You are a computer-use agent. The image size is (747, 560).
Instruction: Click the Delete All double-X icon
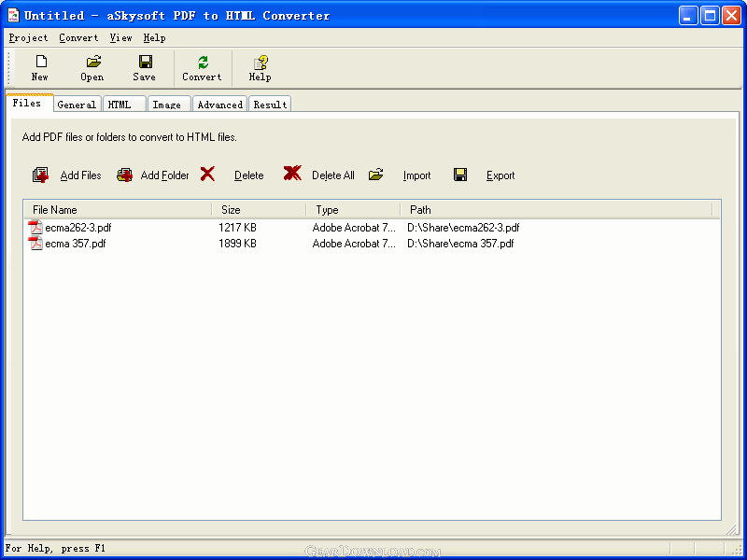[292, 174]
